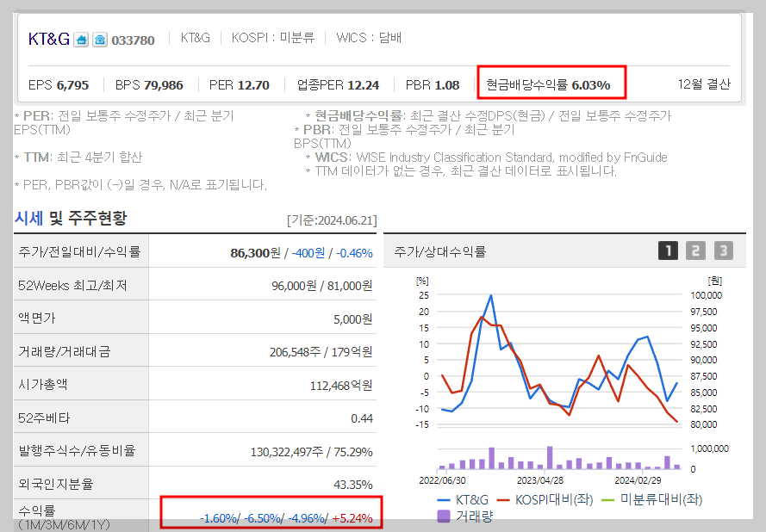Open the KT&G company homepage icon
The height and width of the screenshot is (532, 766).
pyautogui.click(x=81, y=40)
